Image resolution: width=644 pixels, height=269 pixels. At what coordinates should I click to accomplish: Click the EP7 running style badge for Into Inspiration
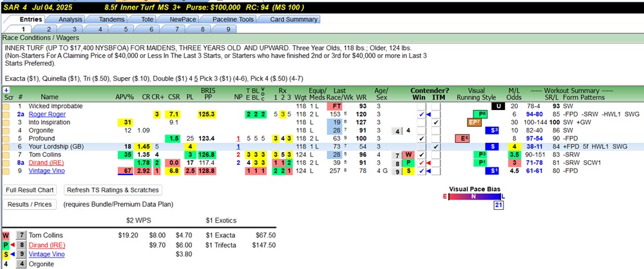tap(473, 122)
